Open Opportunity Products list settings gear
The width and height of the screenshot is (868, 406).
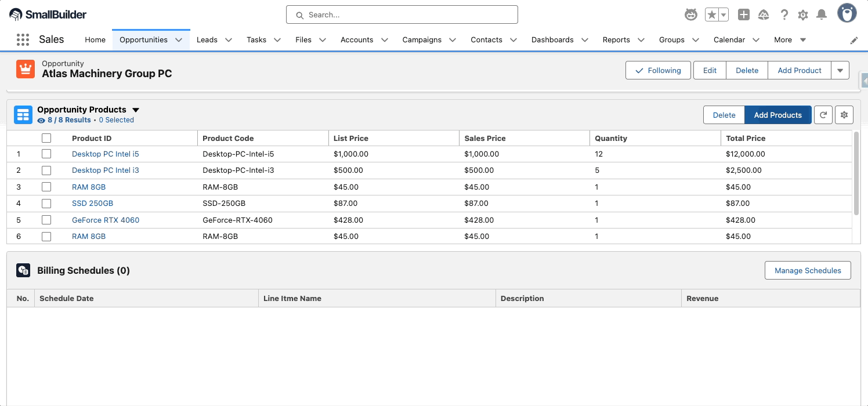click(844, 115)
